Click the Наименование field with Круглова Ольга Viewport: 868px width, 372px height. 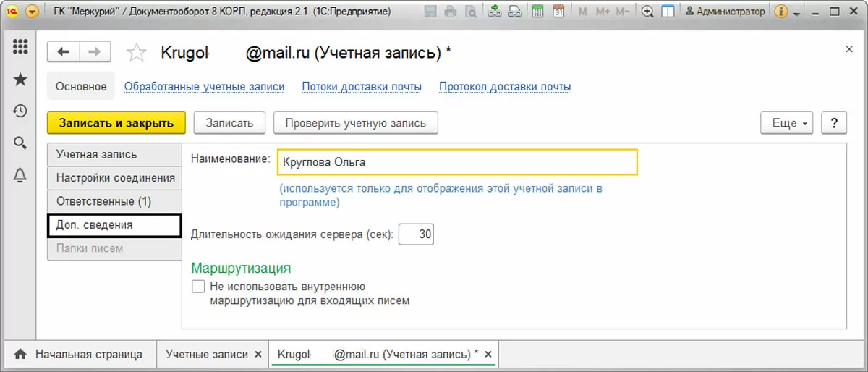(x=457, y=162)
